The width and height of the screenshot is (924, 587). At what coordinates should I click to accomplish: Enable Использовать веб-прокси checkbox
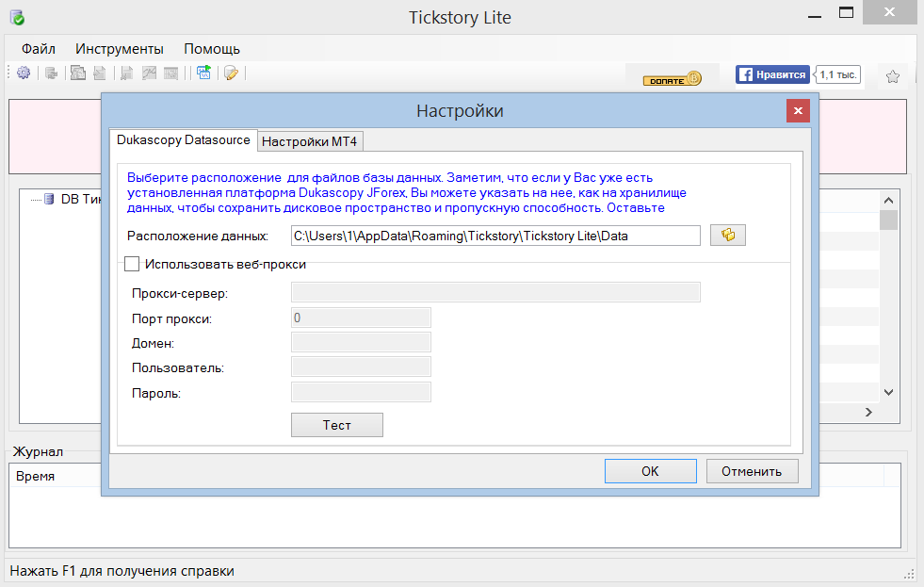coord(132,264)
